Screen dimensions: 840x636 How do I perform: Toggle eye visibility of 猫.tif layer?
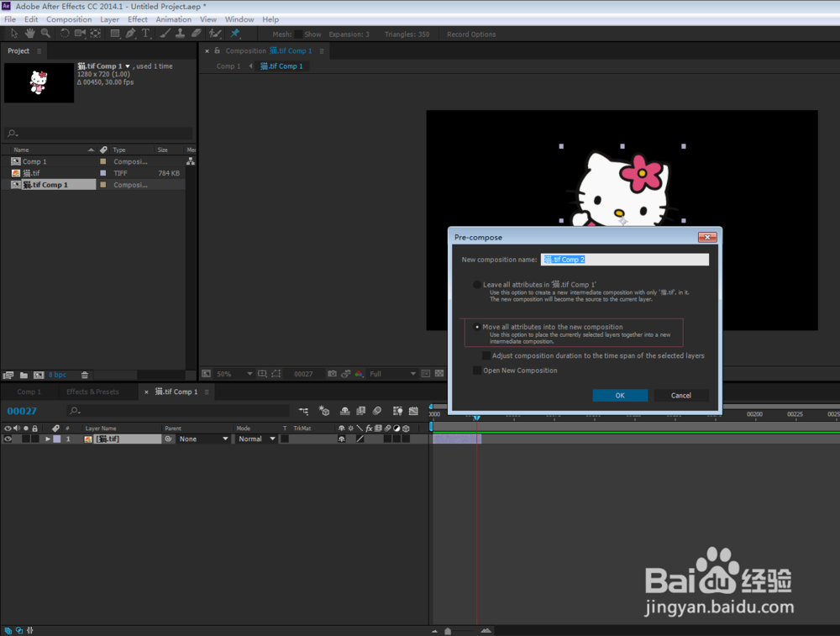pos(8,439)
